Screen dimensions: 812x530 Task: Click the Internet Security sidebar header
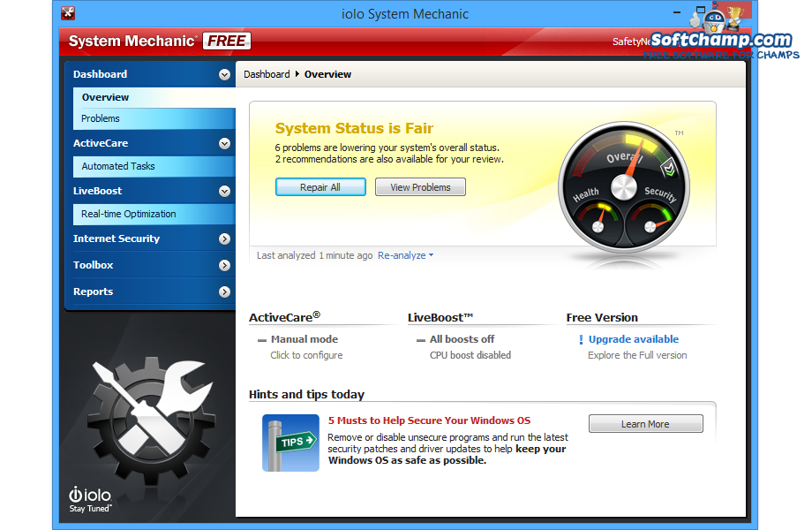pos(150,238)
